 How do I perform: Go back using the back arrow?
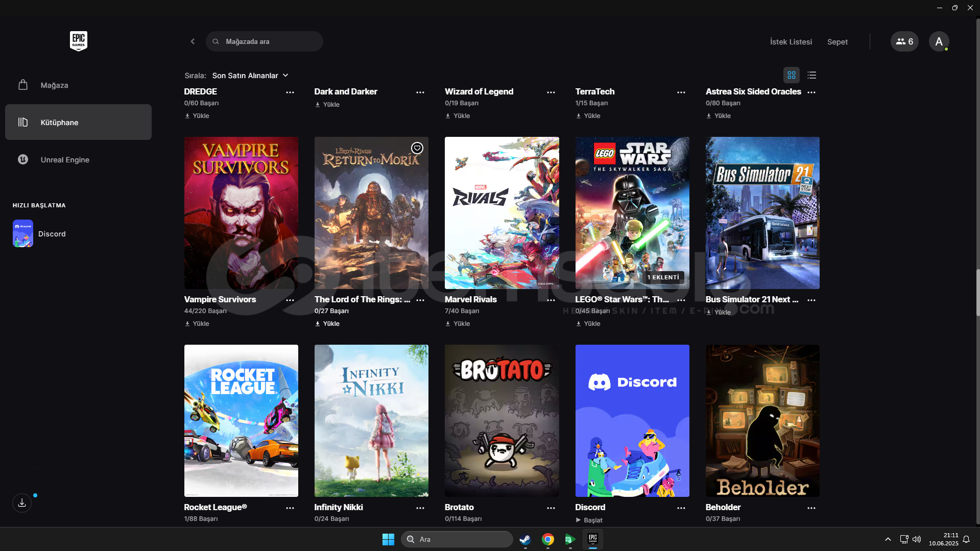tap(193, 41)
